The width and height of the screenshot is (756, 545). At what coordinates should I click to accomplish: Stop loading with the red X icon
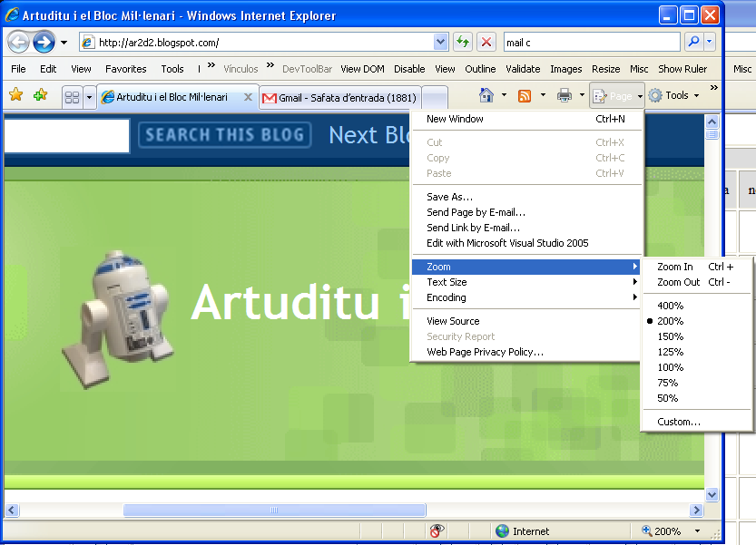tap(486, 43)
